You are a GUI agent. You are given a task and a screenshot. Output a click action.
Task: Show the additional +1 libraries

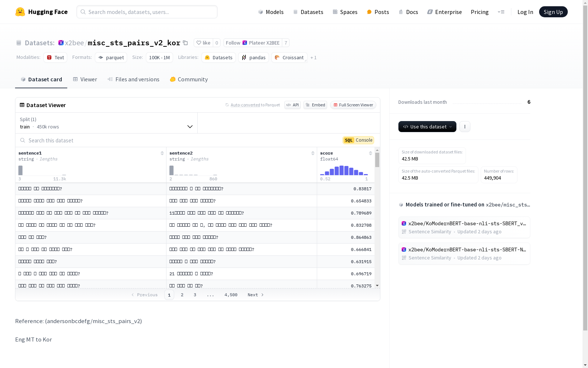[x=313, y=57]
